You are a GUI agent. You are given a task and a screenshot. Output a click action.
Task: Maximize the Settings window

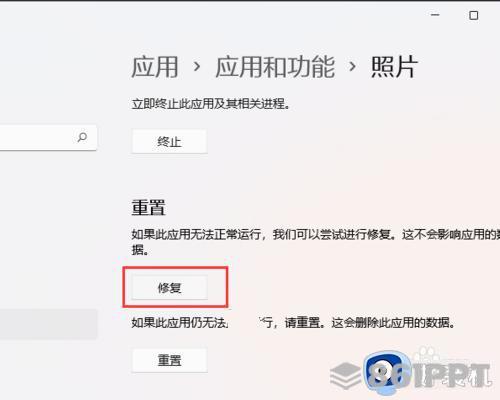[x=473, y=15]
